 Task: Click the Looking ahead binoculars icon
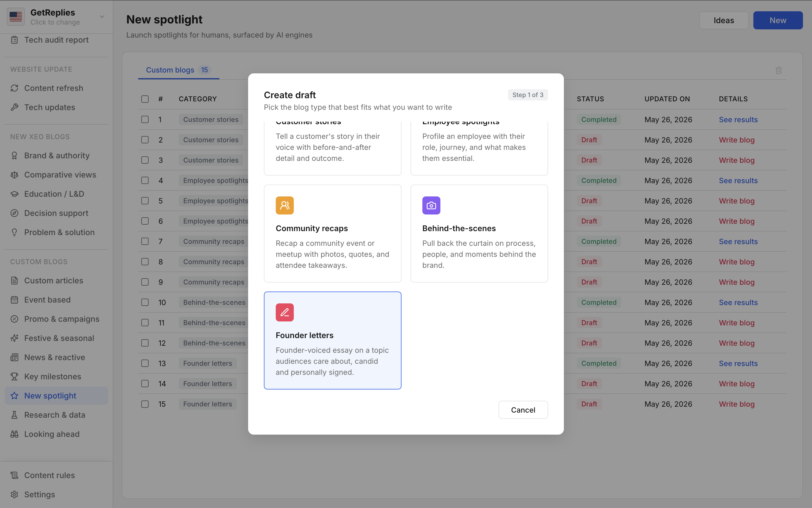[x=14, y=434]
